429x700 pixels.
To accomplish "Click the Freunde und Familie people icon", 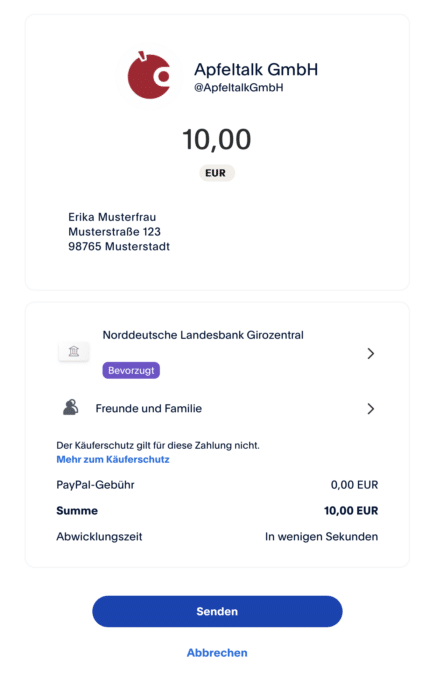I will [71, 407].
